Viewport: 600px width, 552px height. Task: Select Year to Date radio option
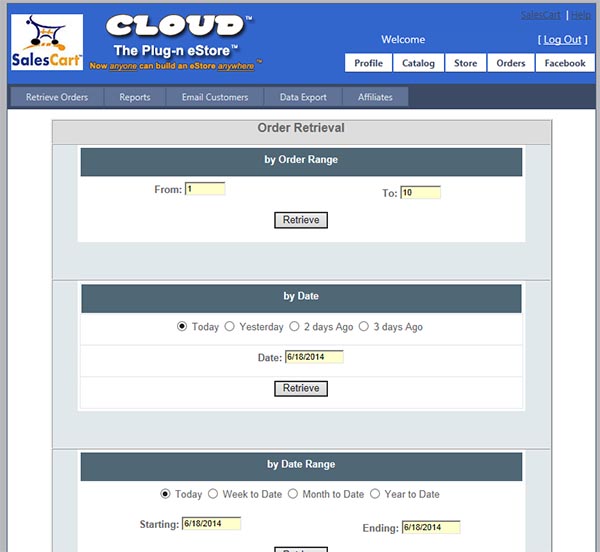coord(375,494)
